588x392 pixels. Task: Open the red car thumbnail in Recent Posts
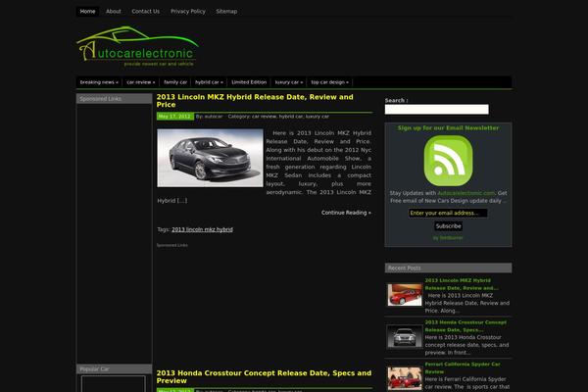(x=404, y=294)
